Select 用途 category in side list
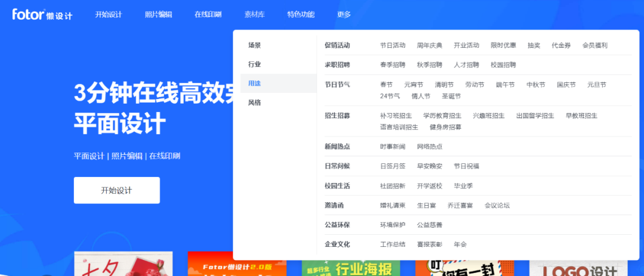 click(x=278, y=83)
